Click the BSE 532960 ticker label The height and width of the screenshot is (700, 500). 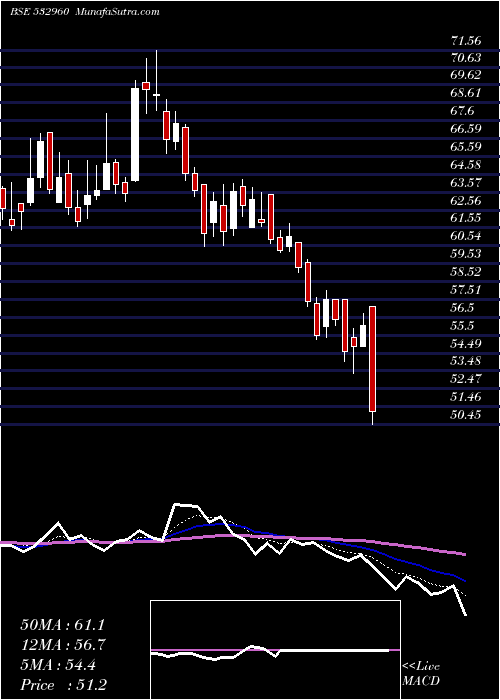click(39, 12)
